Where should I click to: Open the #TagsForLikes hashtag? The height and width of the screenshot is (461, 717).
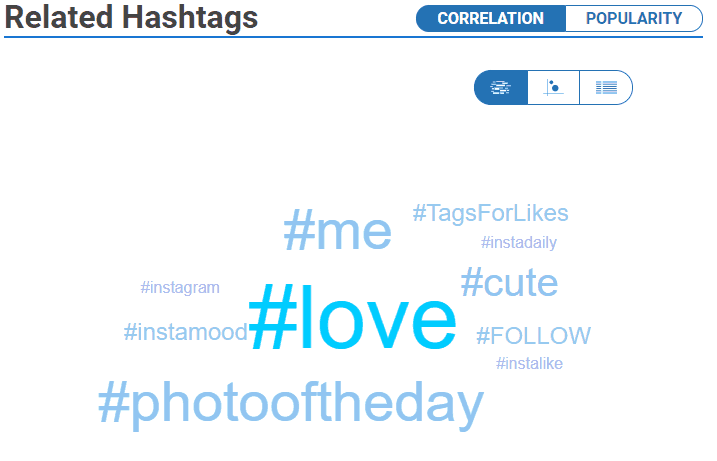click(490, 213)
